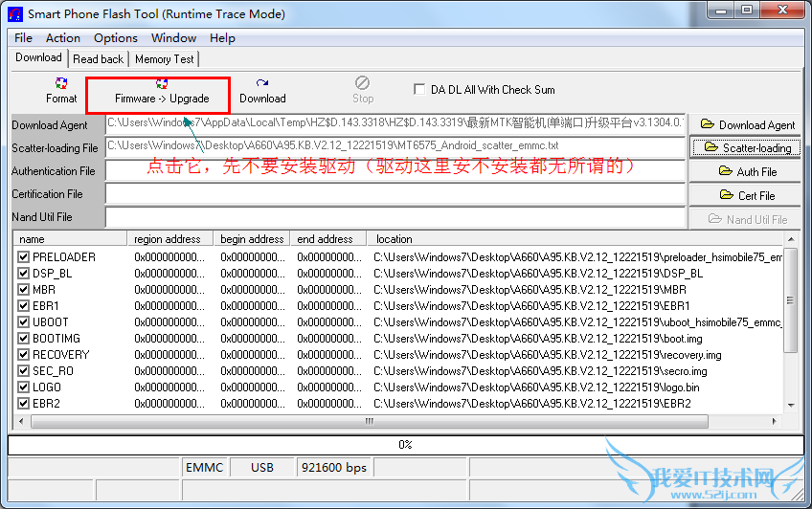The width and height of the screenshot is (812, 509).
Task: Click the name column header
Action: [71, 239]
